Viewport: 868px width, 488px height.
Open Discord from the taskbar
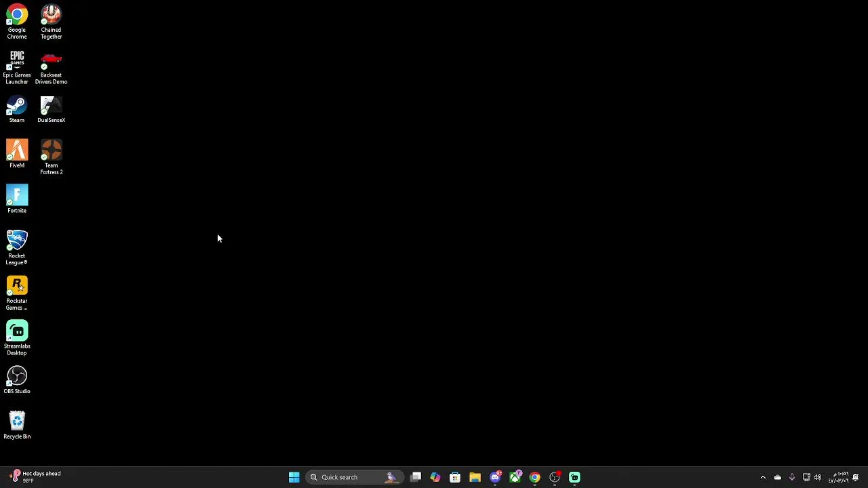(x=495, y=477)
